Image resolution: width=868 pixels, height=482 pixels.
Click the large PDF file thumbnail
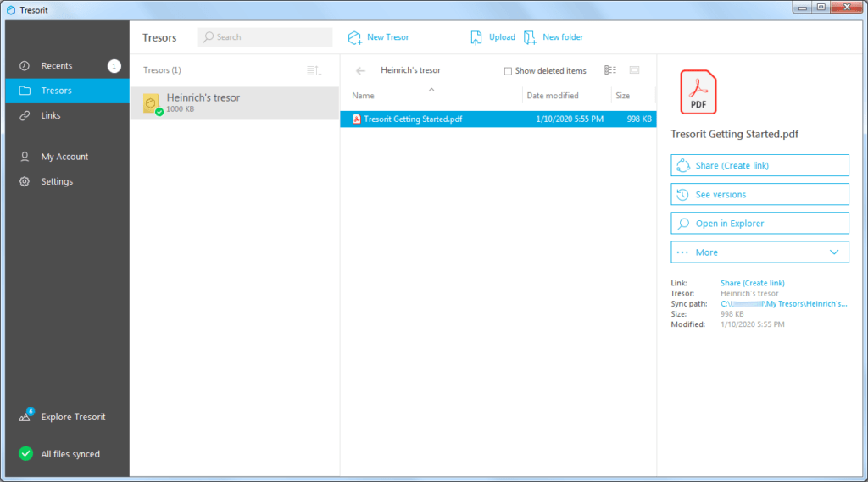(x=698, y=92)
